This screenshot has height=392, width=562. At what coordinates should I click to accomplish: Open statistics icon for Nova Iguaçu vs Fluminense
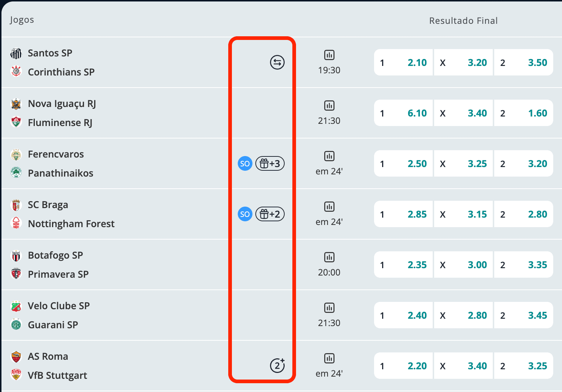[x=329, y=106]
